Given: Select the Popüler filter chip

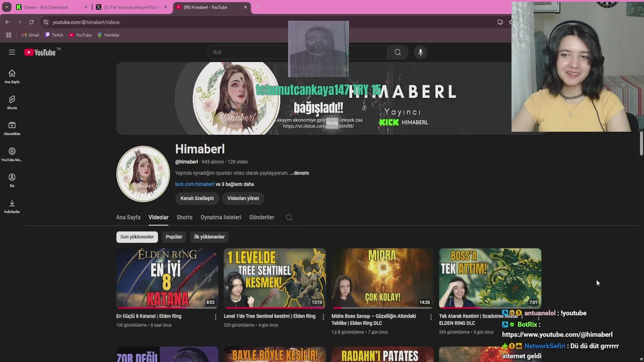Looking at the screenshot, I should pyautogui.click(x=174, y=237).
